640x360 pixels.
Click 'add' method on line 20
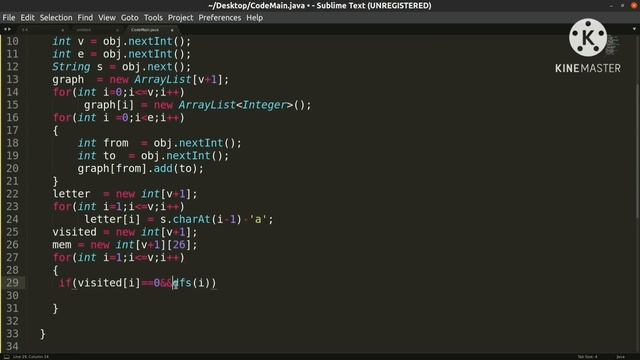coord(163,168)
